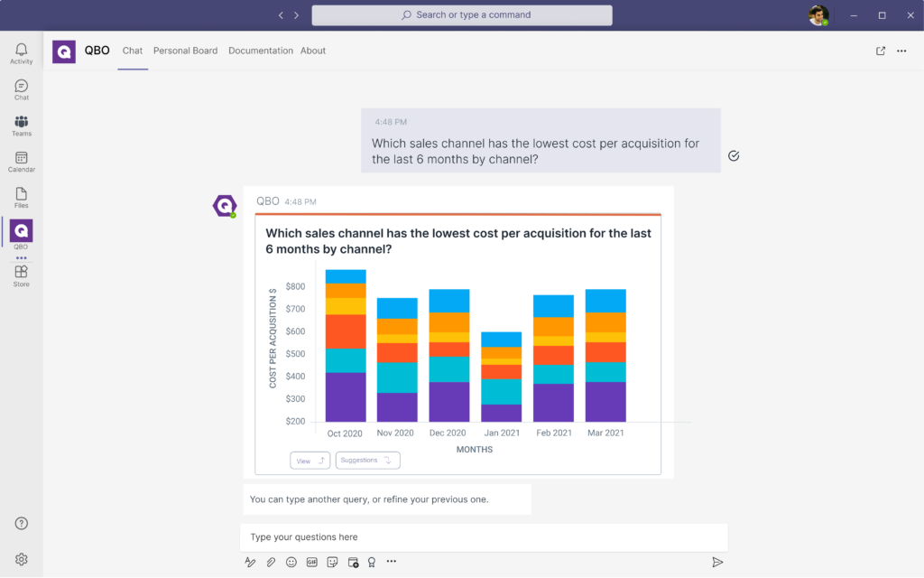Expand the Suggestions dropdown button
The width and height of the screenshot is (924, 578).
click(367, 461)
